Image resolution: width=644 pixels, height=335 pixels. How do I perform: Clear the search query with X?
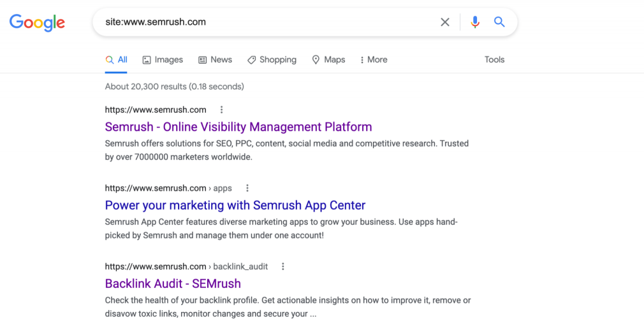(445, 22)
